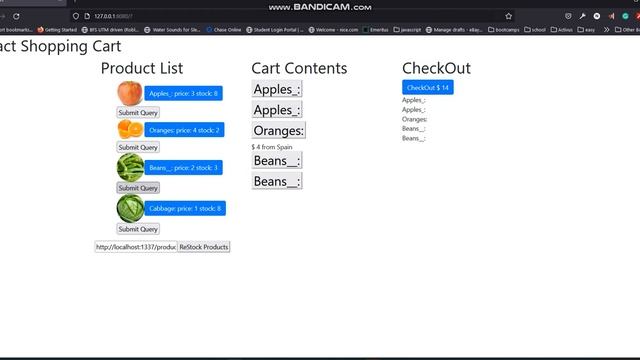The image size is (640, 360).
Task: Click the Cart Contents heading
Action: pos(299,68)
